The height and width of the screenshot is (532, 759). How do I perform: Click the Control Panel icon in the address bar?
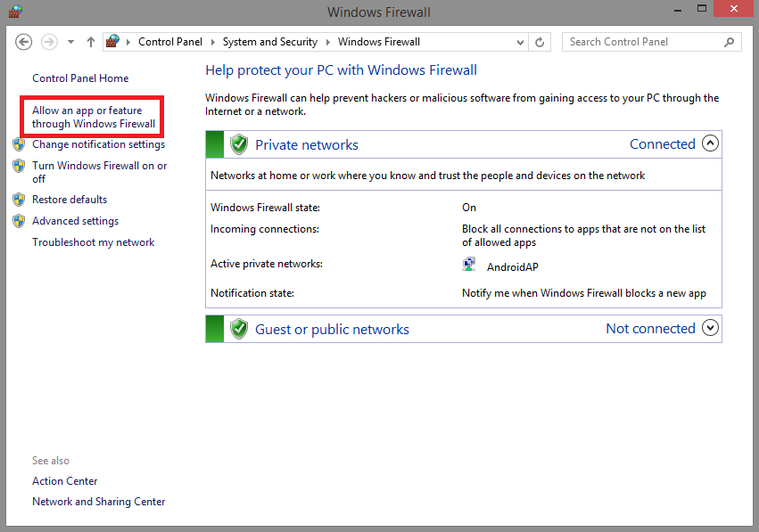click(x=112, y=41)
